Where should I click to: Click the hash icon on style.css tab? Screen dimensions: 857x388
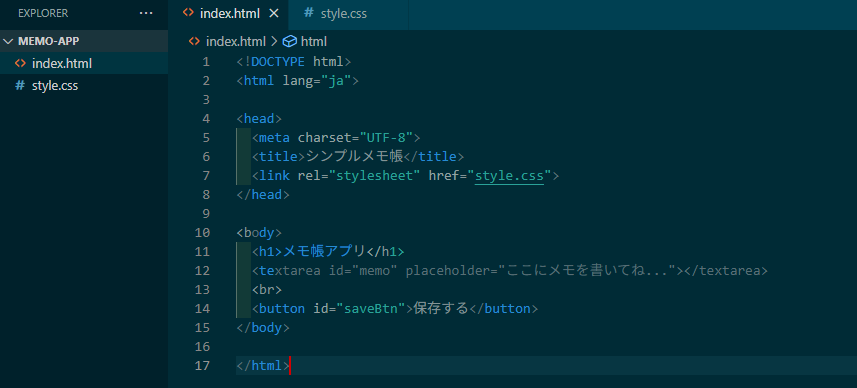[x=309, y=13]
